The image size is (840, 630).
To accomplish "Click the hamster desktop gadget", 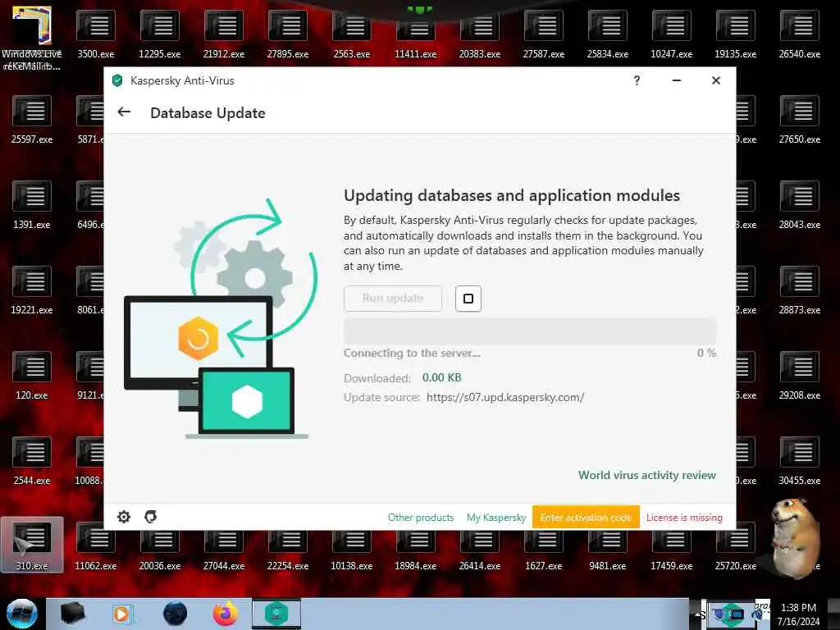I will (x=795, y=538).
